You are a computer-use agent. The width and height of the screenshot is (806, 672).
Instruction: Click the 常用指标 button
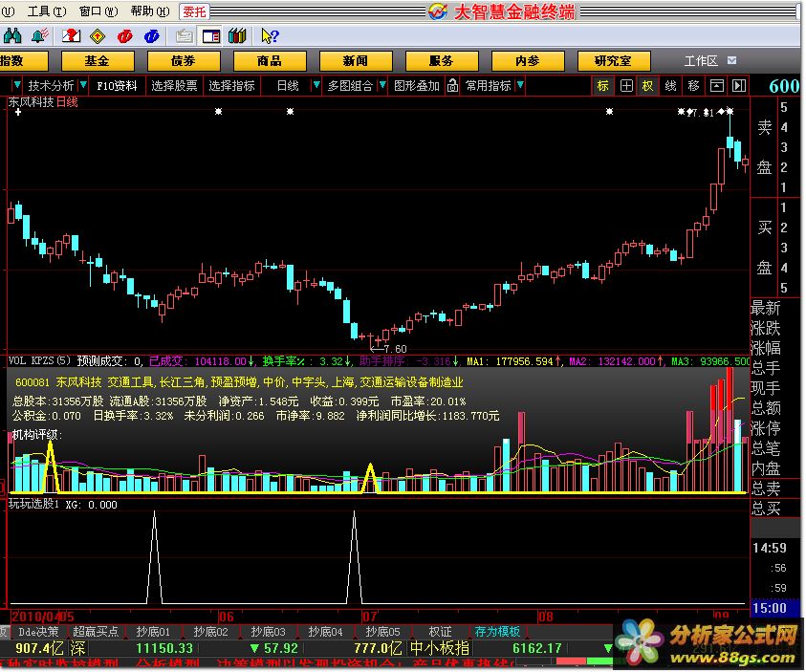point(488,86)
